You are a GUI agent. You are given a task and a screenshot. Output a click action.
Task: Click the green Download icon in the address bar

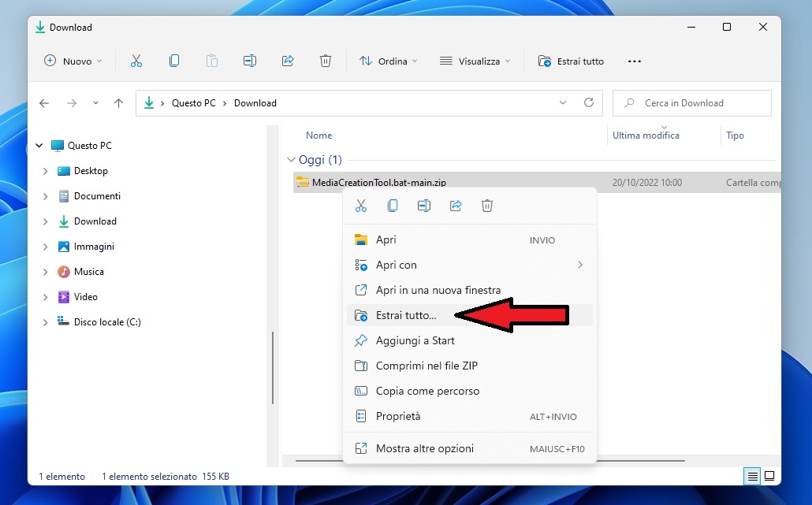tap(149, 103)
